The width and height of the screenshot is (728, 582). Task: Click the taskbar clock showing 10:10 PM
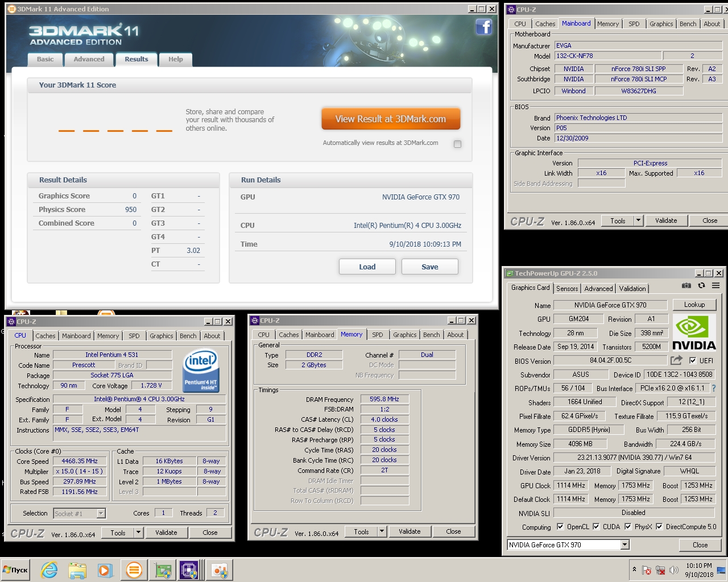coord(699,570)
